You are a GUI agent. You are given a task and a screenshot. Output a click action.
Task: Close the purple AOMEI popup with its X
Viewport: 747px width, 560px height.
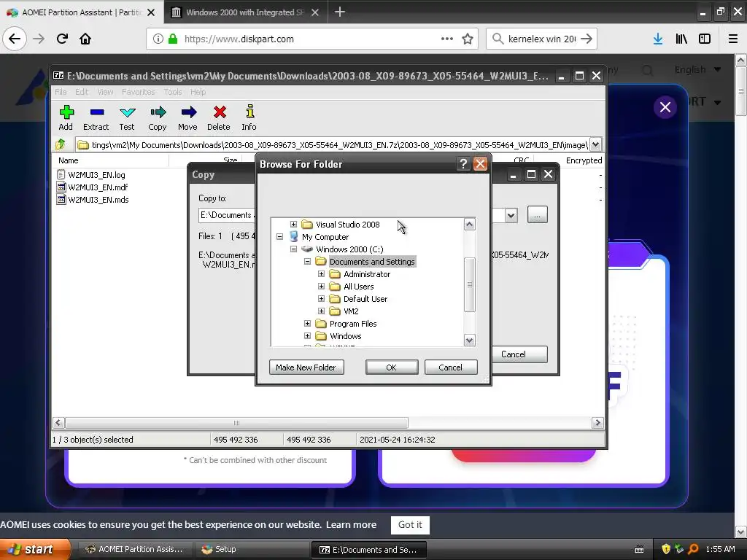(665, 107)
